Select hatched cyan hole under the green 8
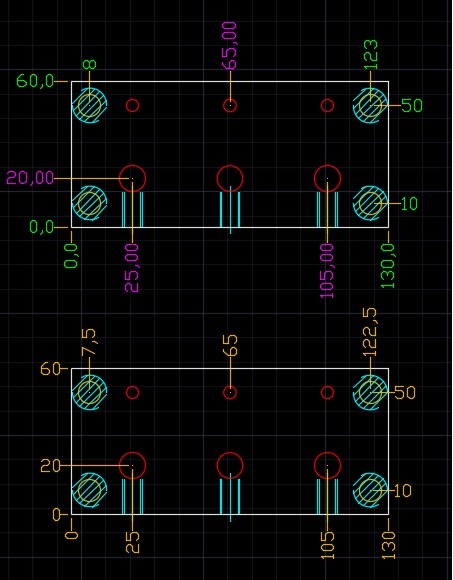 point(89,105)
